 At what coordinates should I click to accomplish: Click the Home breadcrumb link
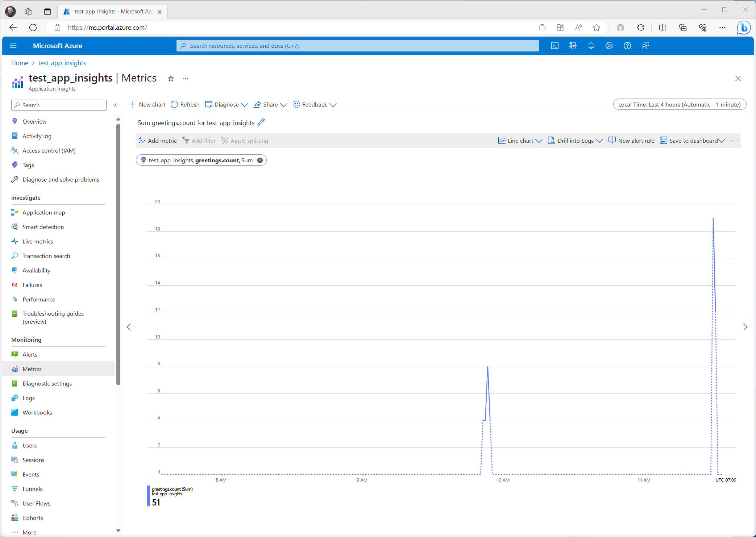[x=20, y=63]
